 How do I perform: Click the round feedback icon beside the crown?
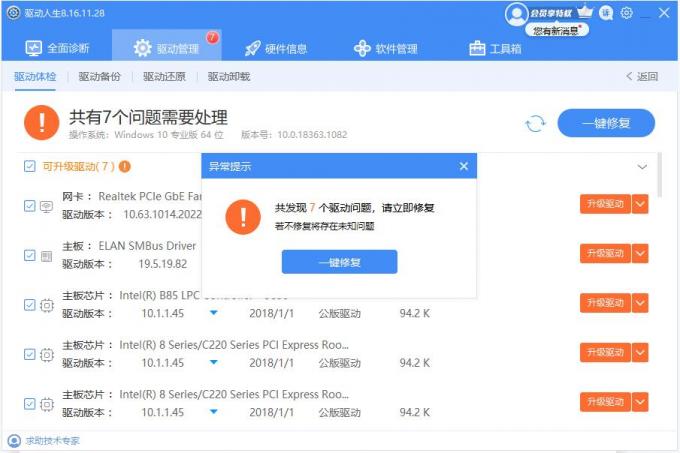point(607,13)
